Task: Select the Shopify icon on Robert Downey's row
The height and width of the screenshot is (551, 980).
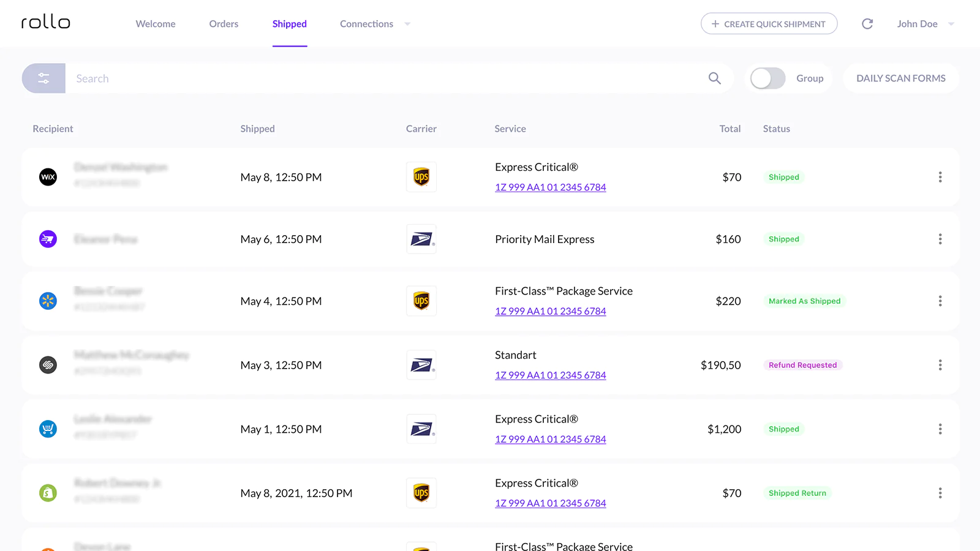Action: pyautogui.click(x=48, y=492)
